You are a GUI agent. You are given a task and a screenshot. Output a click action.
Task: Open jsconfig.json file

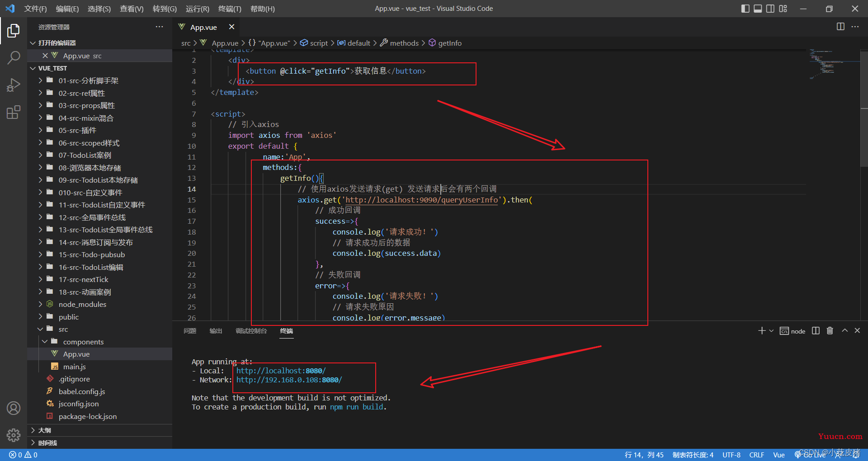click(99, 404)
